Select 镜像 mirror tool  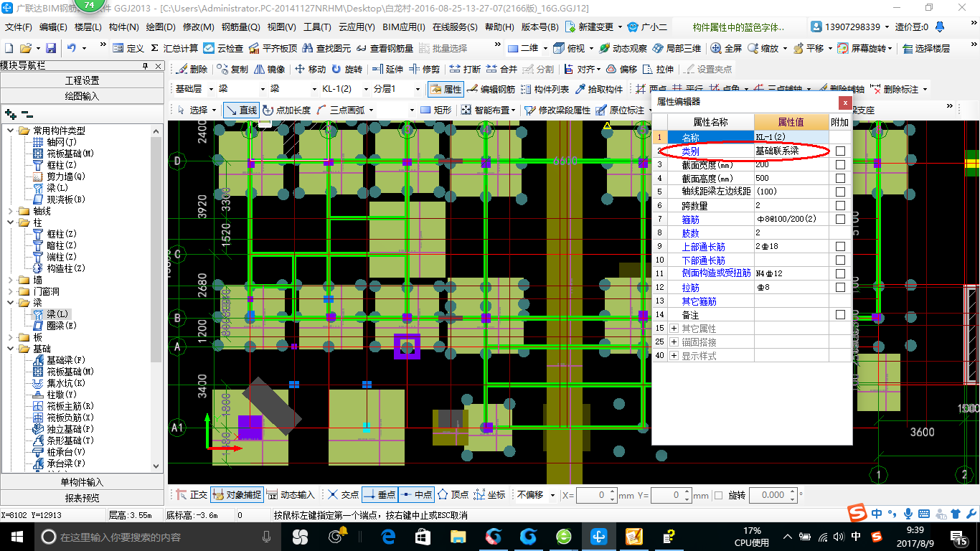click(x=269, y=69)
